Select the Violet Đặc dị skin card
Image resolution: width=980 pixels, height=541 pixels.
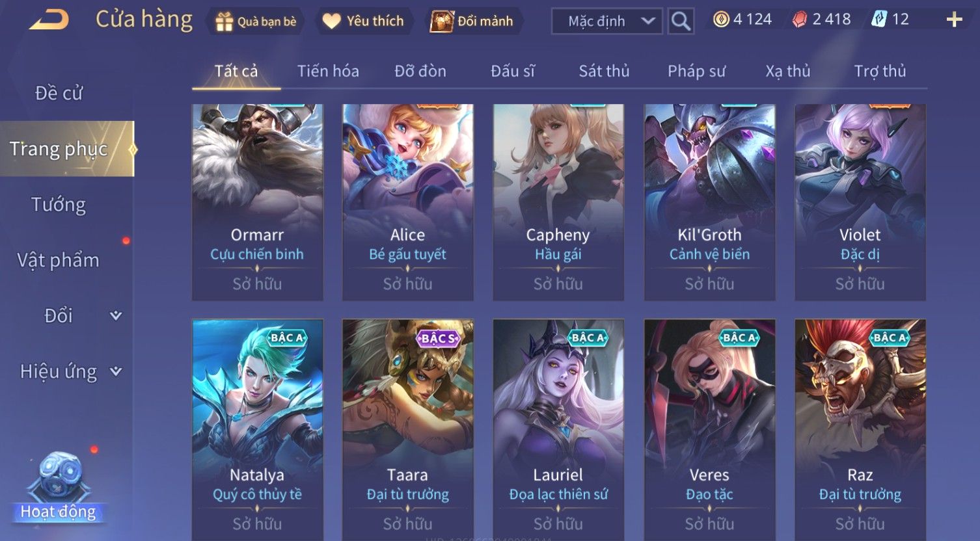pos(860,202)
